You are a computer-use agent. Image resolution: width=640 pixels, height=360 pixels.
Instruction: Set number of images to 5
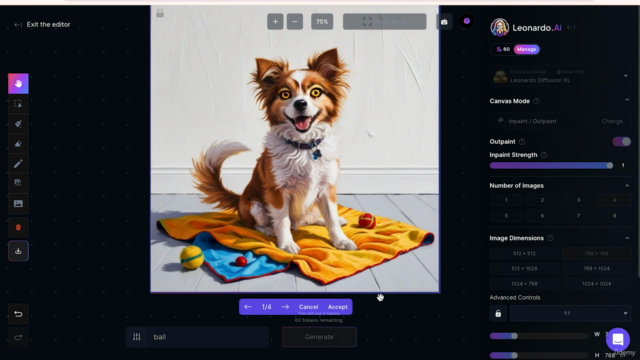[506, 216]
